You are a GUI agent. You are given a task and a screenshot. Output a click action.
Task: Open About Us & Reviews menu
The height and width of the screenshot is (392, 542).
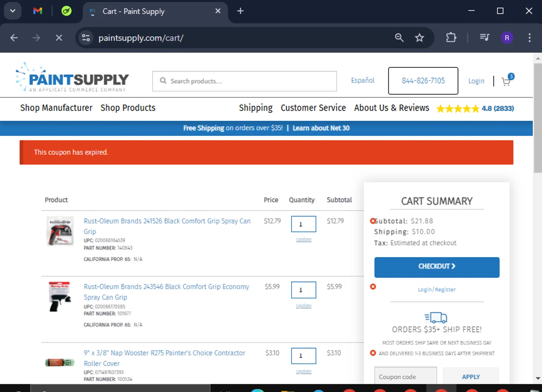click(392, 108)
